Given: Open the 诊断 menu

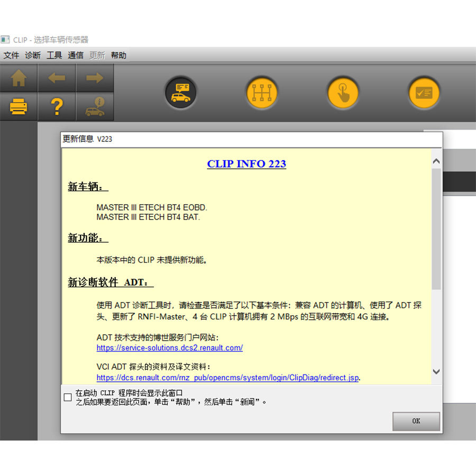Looking at the screenshot, I should tap(32, 55).
